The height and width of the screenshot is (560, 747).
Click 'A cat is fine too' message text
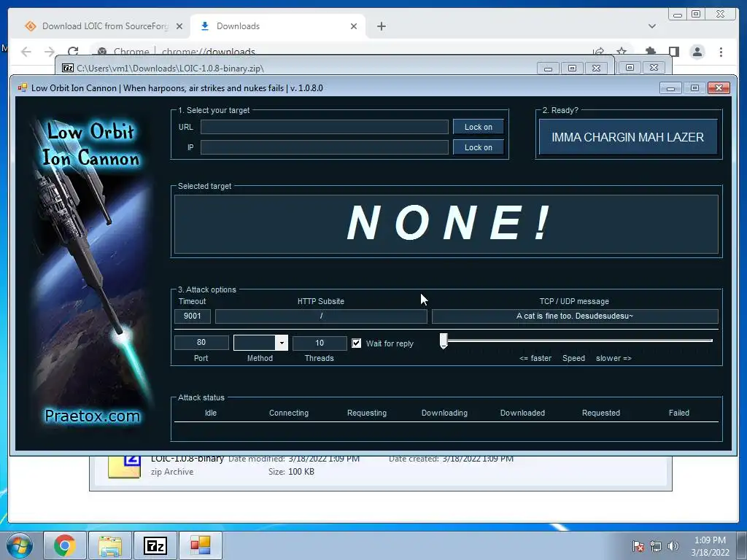pyautogui.click(x=575, y=316)
